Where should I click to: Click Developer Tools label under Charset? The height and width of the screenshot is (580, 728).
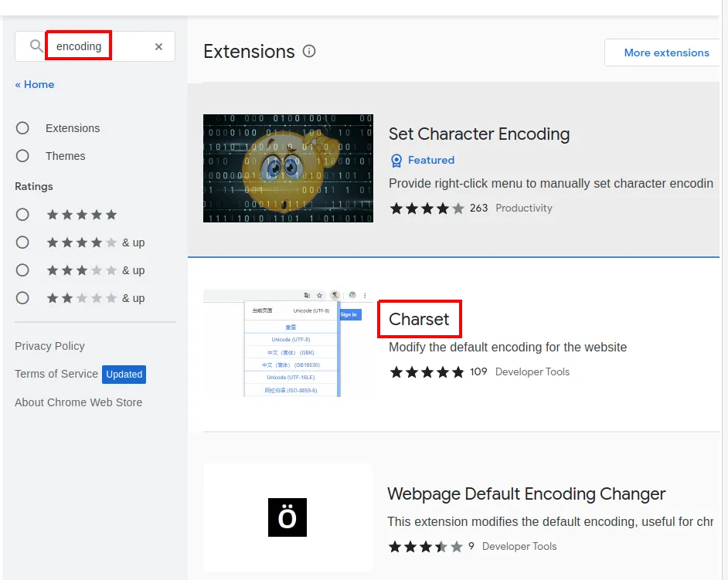(x=532, y=371)
